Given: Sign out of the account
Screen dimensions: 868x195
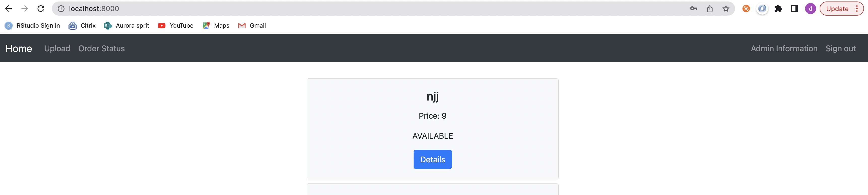Looking at the screenshot, I should [x=840, y=48].
